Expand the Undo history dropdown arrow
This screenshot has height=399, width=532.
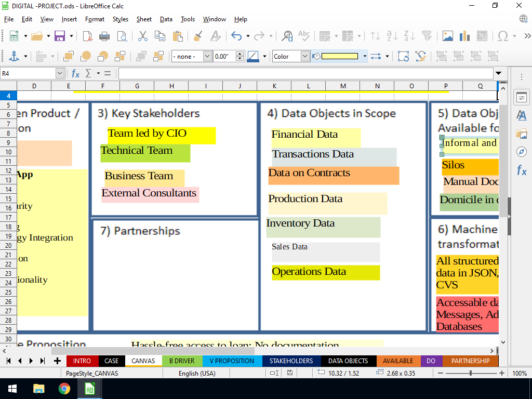tap(248, 36)
